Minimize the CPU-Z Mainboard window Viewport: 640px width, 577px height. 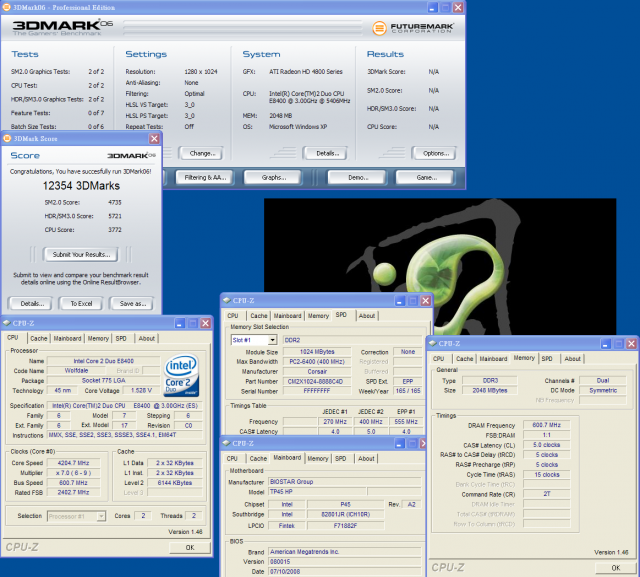400,444
